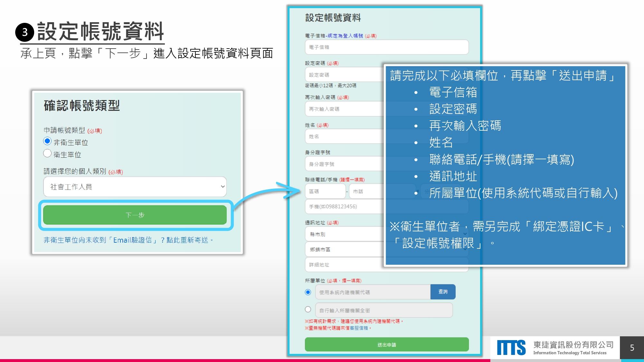Click the 使用系統內建機關代碼 input field

click(x=373, y=292)
